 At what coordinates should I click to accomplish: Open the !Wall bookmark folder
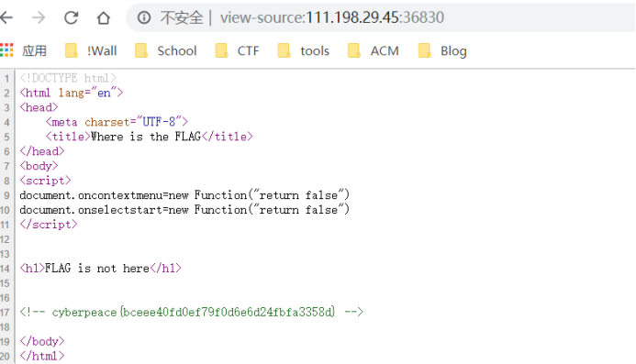tap(91, 50)
